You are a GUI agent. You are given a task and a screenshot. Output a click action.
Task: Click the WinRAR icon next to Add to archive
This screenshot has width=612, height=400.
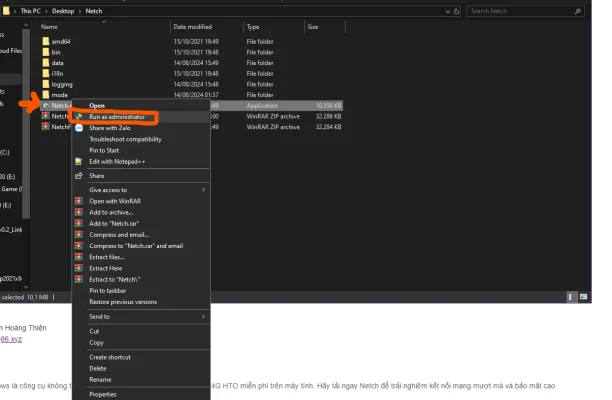point(79,212)
